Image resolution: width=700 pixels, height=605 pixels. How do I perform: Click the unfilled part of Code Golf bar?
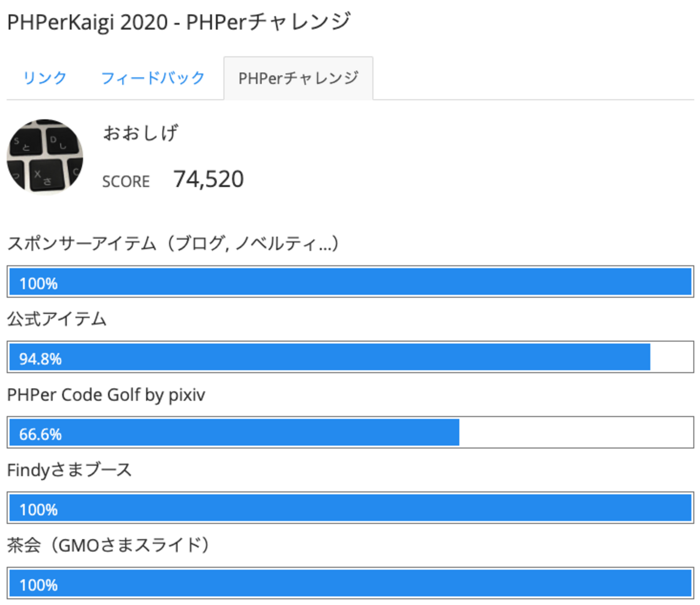point(575,432)
